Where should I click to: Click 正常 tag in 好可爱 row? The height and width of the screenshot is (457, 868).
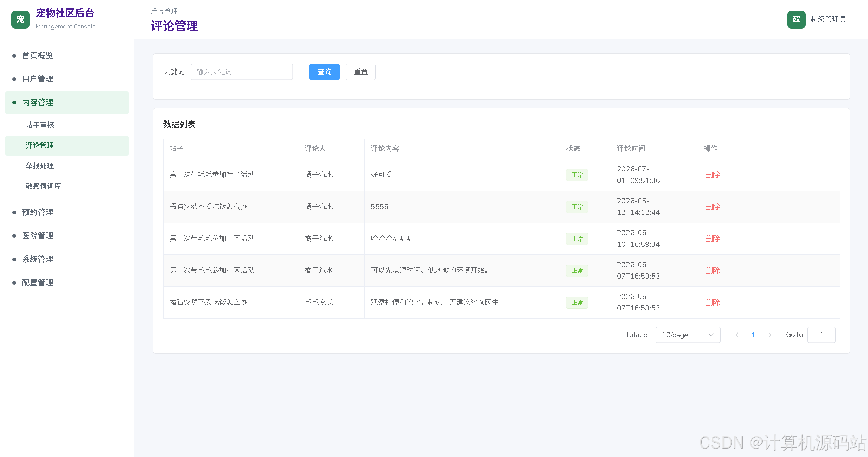[577, 175]
